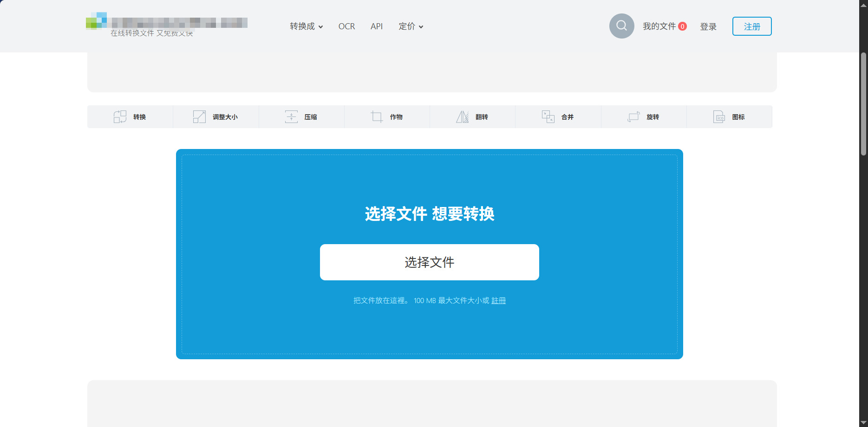Image resolution: width=868 pixels, height=427 pixels.
Task: Open the 压缩 compress tool icon
Action: pyautogui.click(x=291, y=116)
